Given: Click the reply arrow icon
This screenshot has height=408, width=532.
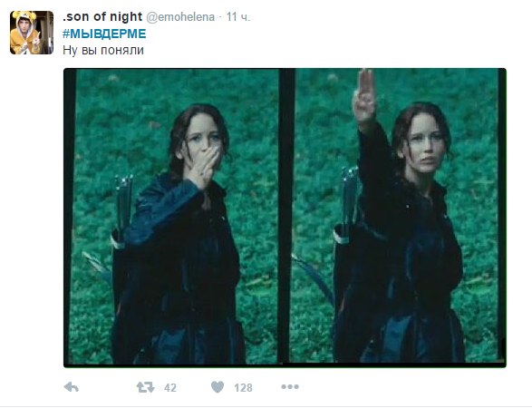Looking at the screenshot, I should pyautogui.click(x=72, y=387).
